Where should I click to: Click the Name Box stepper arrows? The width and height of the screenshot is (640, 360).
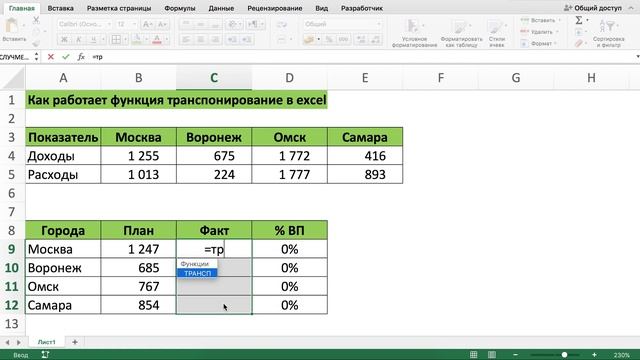click(36, 57)
